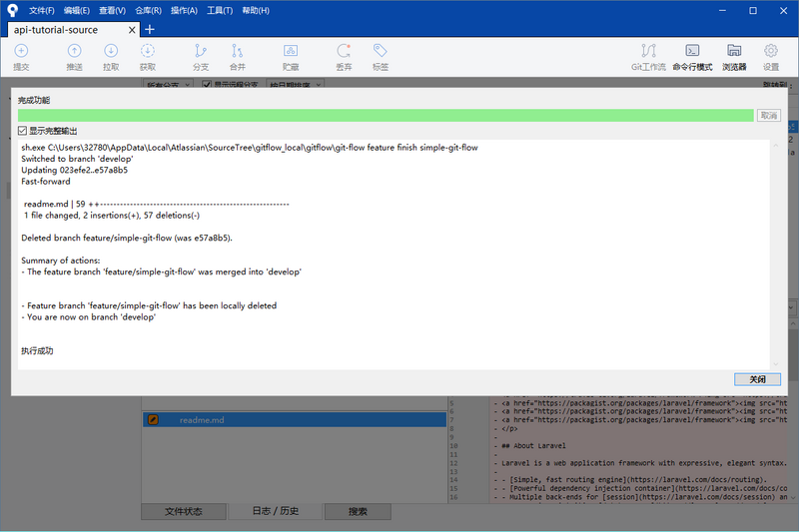Open the 文件(F) menu
This screenshot has height=532, width=799.
tap(42, 11)
